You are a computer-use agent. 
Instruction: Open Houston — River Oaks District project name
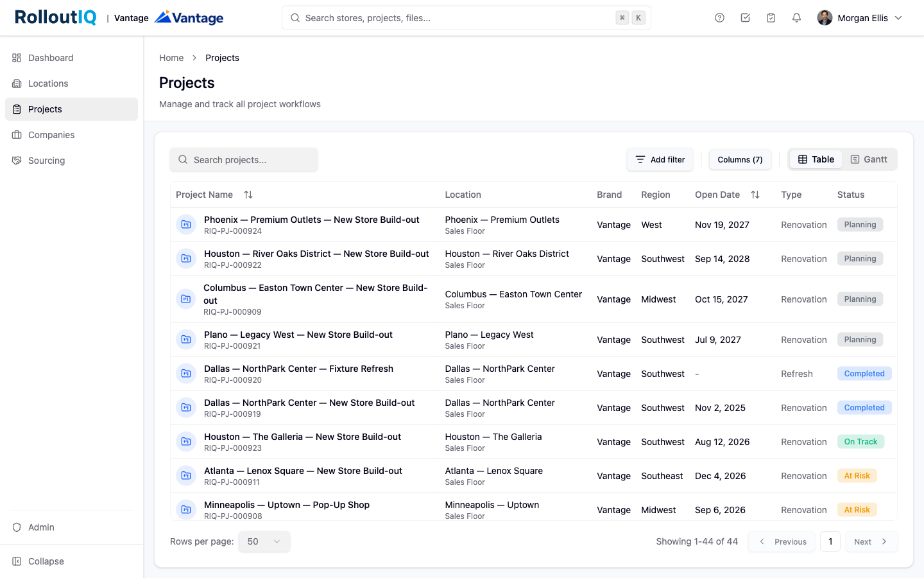pyautogui.click(x=316, y=254)
